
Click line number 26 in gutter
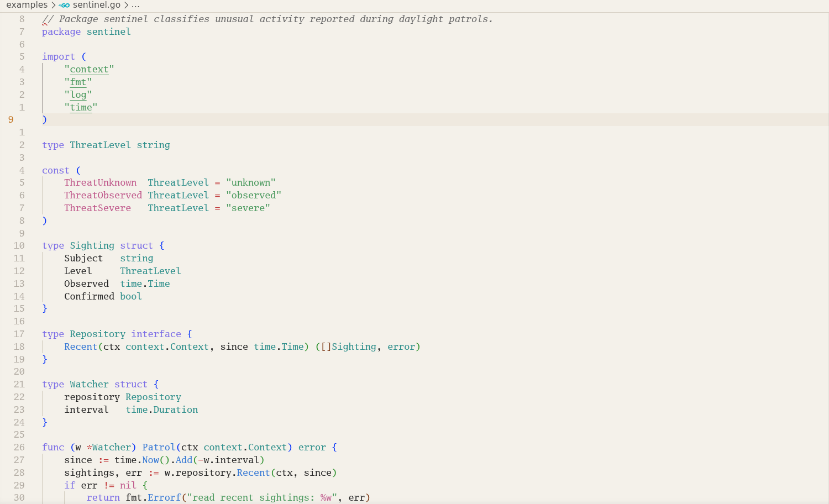point(19,447)
